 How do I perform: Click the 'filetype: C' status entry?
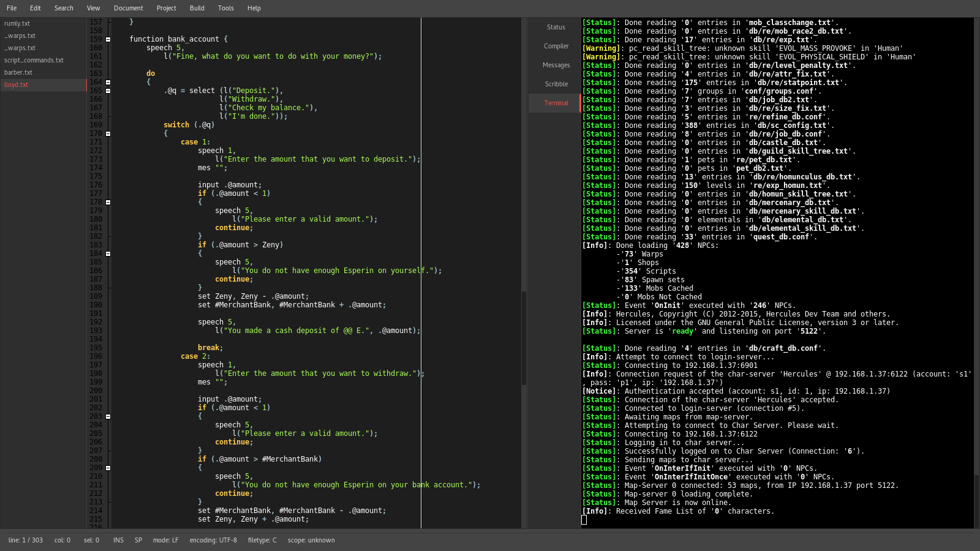(262, 540)
